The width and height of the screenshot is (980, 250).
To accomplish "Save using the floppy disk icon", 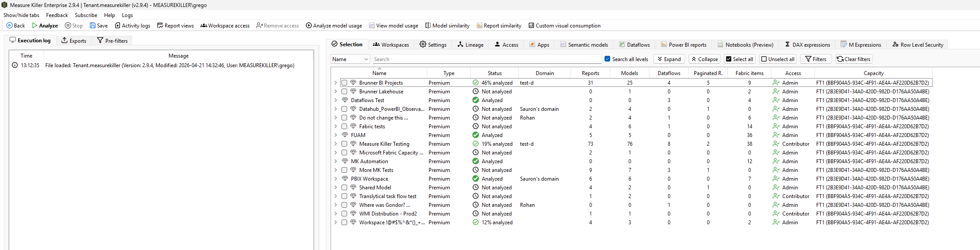I will 93,26.
